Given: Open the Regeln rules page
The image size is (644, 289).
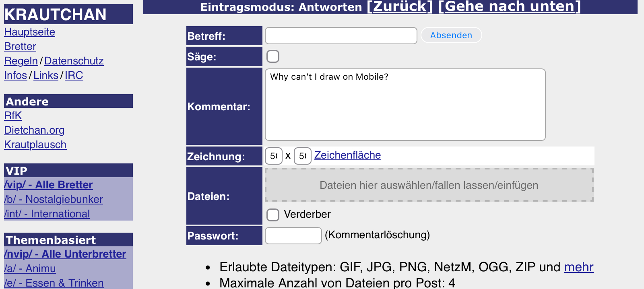Looking at the screenshot, I should (x=21, y=61).
